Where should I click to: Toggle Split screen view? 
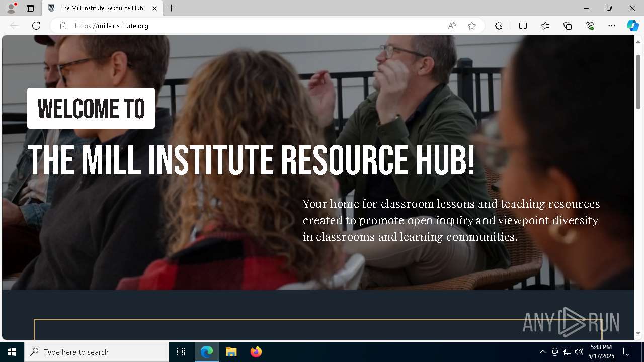coord(523,26)
